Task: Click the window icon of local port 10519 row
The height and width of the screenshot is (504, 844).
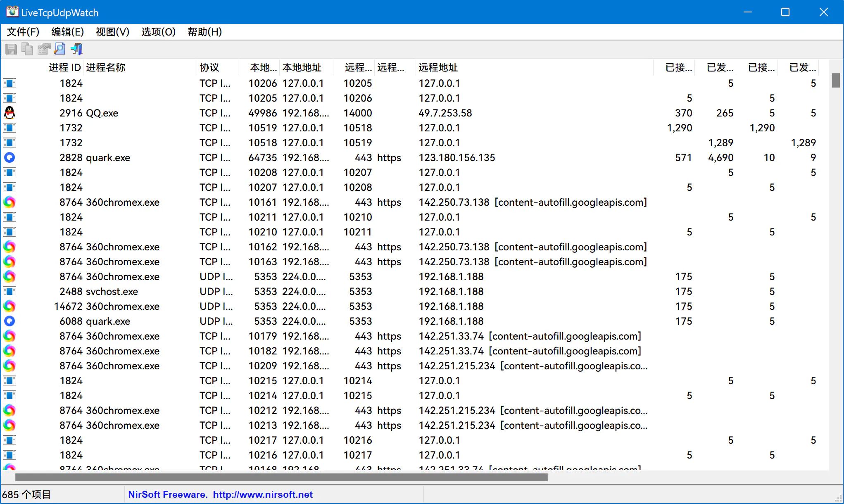Action: 10,128
